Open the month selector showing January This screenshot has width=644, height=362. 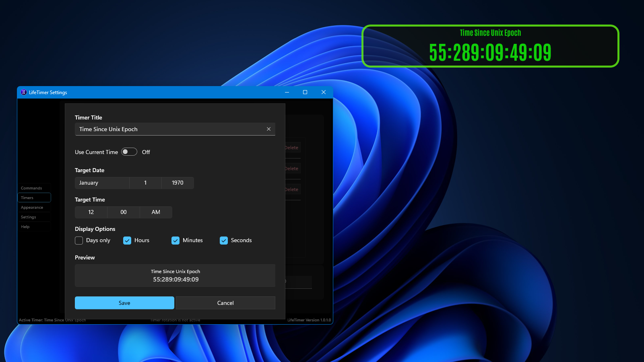(102, 183)
